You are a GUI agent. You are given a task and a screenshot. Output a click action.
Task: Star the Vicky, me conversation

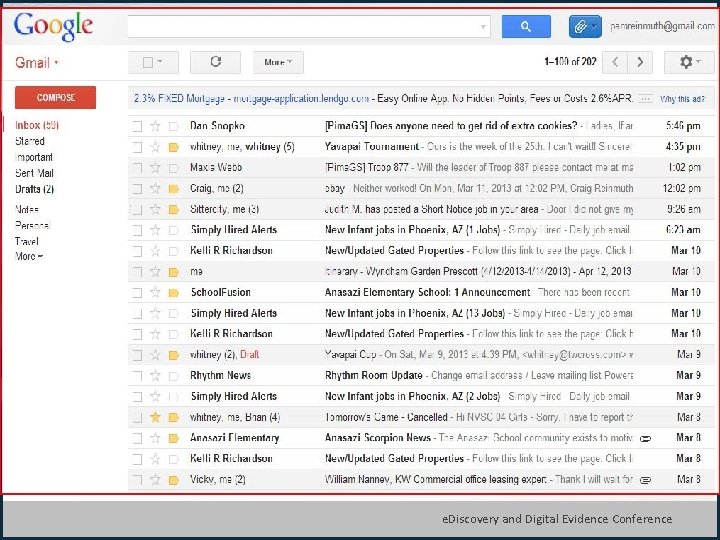[x=155, y=480]
